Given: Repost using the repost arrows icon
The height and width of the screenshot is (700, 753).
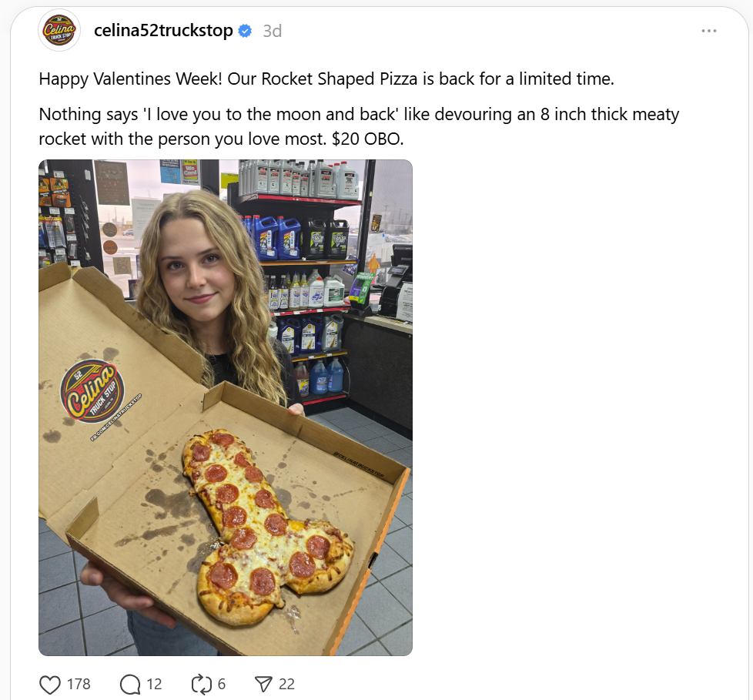Looking at the screenshot, I should (201, 684).
